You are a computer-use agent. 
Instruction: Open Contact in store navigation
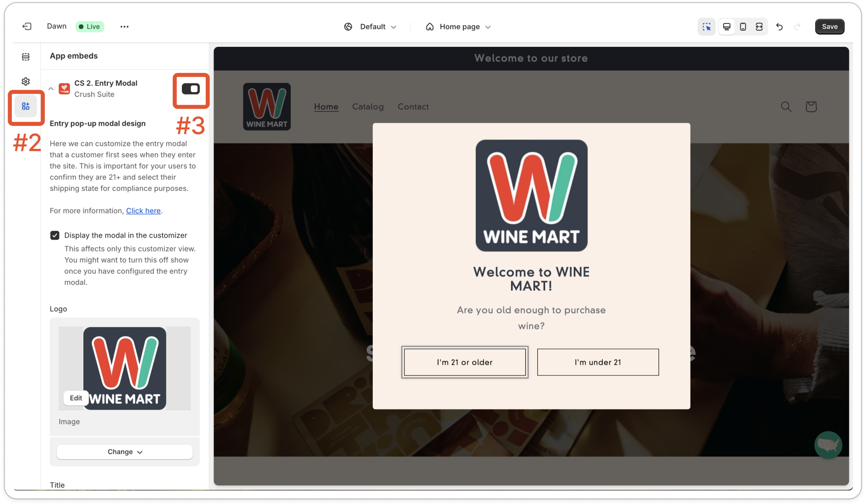click(x=413, y=107)
